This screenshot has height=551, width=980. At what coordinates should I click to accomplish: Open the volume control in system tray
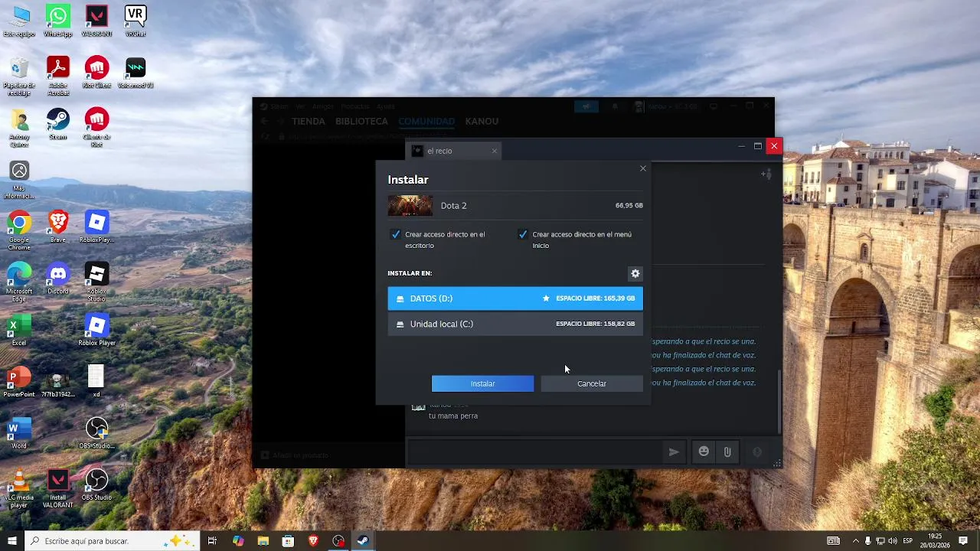tap(893, 541)
